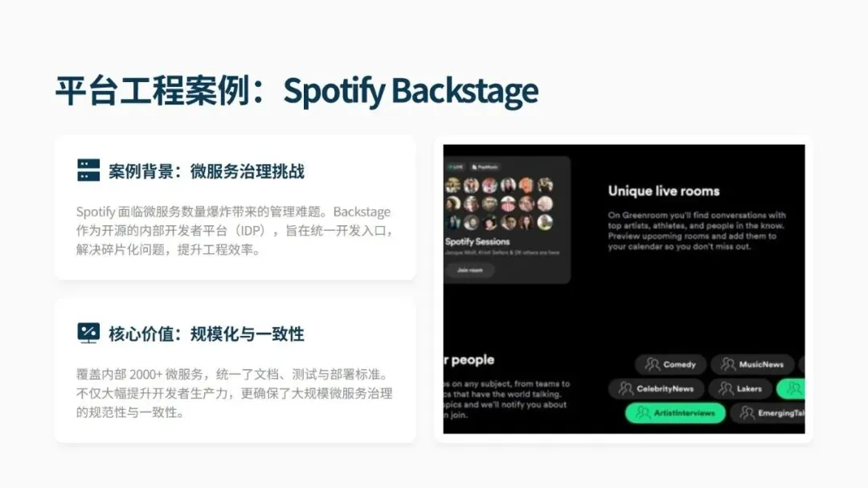Click the LIVE badge in room card
Viewport: 868px width, 488px height.
pos(457,166)
